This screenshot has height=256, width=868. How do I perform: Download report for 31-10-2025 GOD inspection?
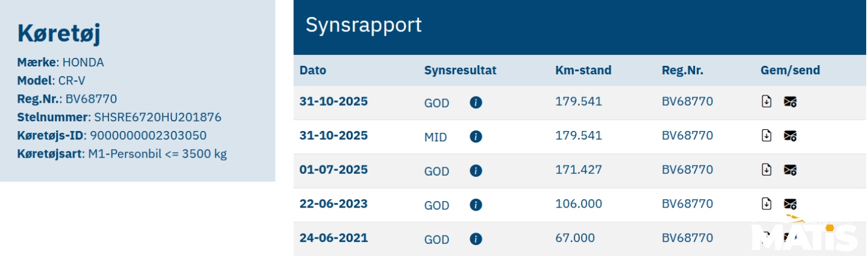point(766,102)
